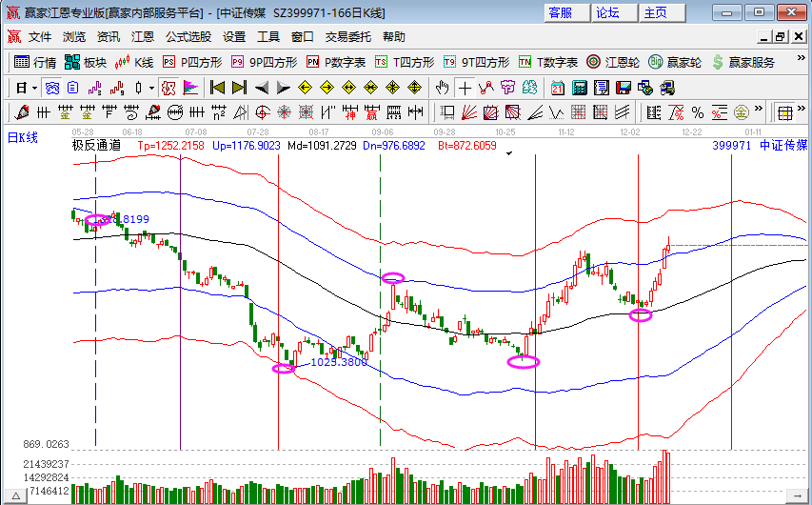Open the 赢家轮 wheel tool
Viewport: 812px width, 505px height.
point(675,62)
